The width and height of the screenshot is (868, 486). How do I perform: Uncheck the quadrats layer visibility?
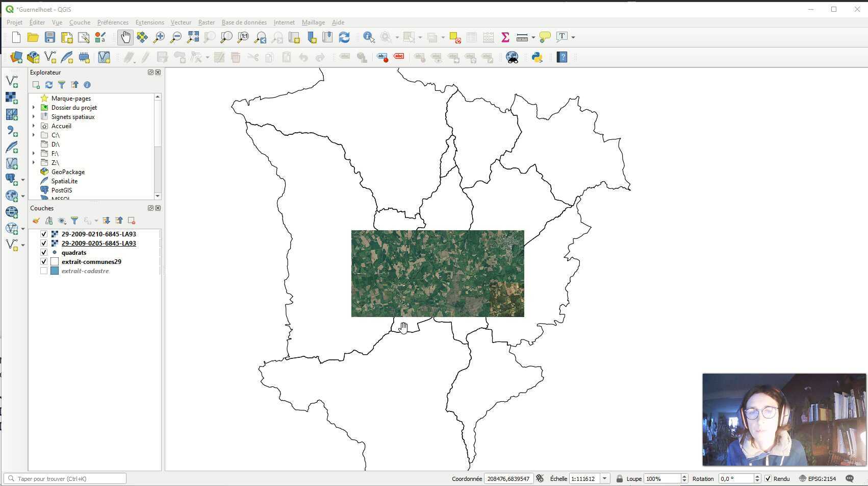tap(43, 252)
